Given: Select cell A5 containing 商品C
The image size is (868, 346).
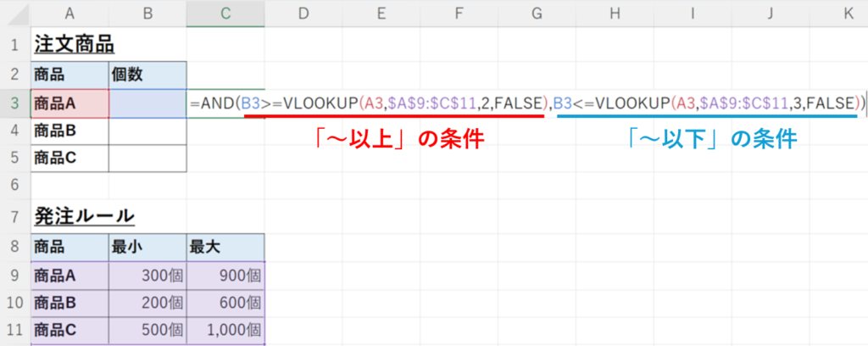Looking at the screenshot, I should [70, 159].
